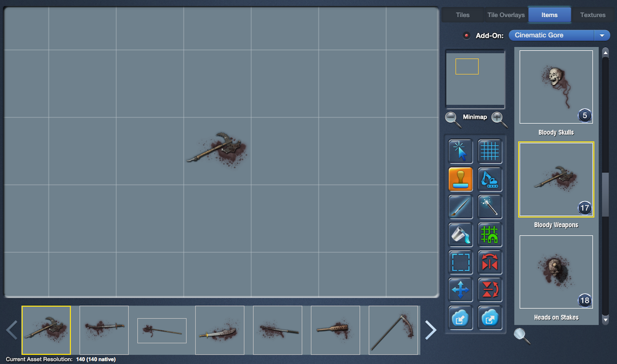This screenshot has width=617, height=364.
Task: Click the Add-On dropdown arrow button
Action: (602, 35)
